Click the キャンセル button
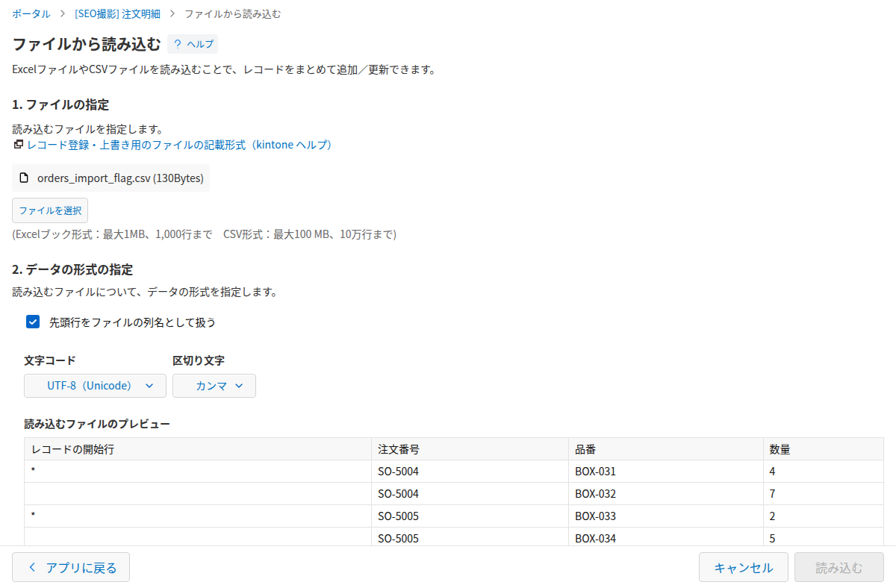This screenshot has width=896, height=588. [744, 567]
